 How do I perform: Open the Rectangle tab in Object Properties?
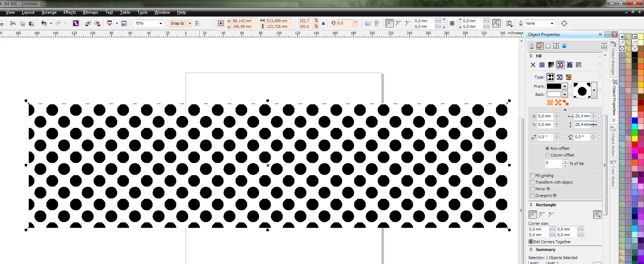pos(548,46)
